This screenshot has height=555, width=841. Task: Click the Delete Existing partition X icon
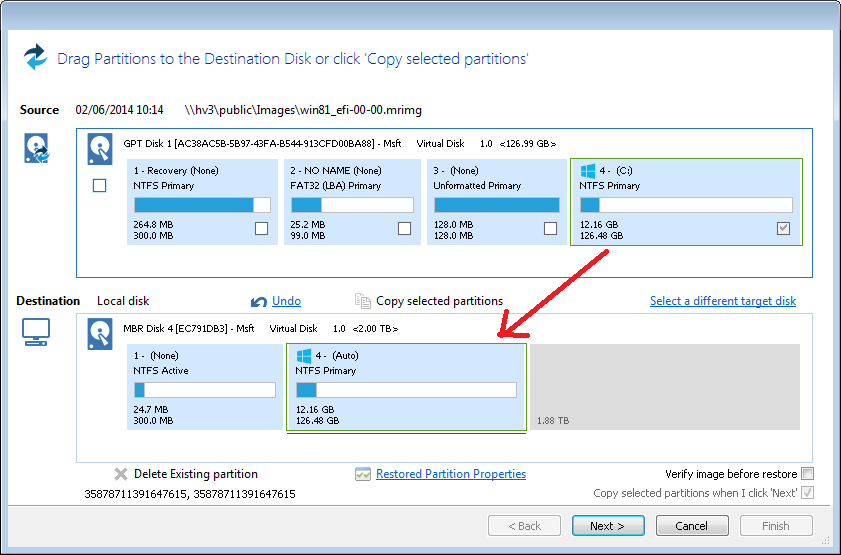click(x=121, y=474)
